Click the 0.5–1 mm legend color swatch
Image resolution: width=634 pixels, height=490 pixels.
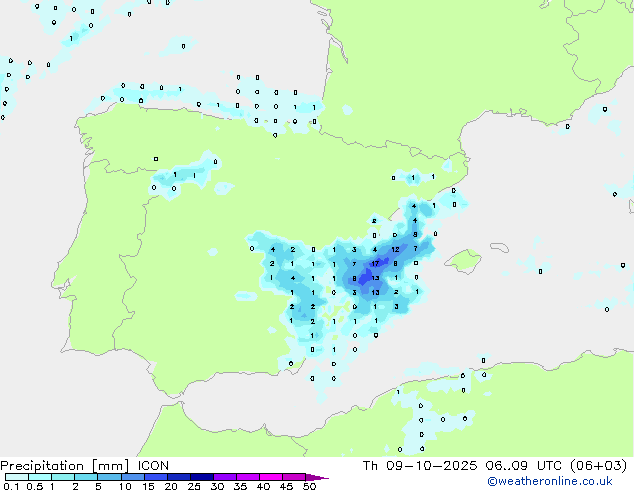pos(40,477)
